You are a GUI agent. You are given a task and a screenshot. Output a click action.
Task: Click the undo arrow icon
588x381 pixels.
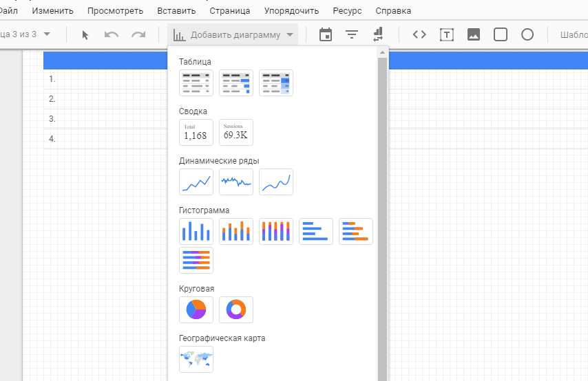(112, 35)
